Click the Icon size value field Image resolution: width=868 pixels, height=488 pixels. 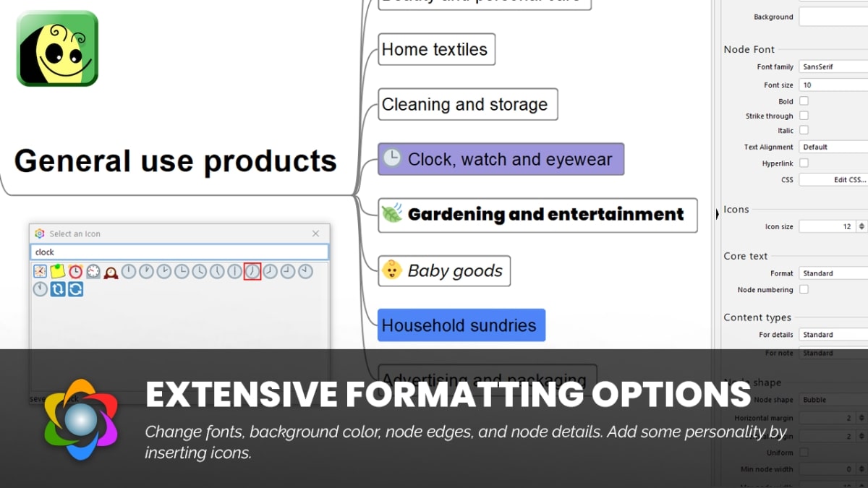coord(827,226)
